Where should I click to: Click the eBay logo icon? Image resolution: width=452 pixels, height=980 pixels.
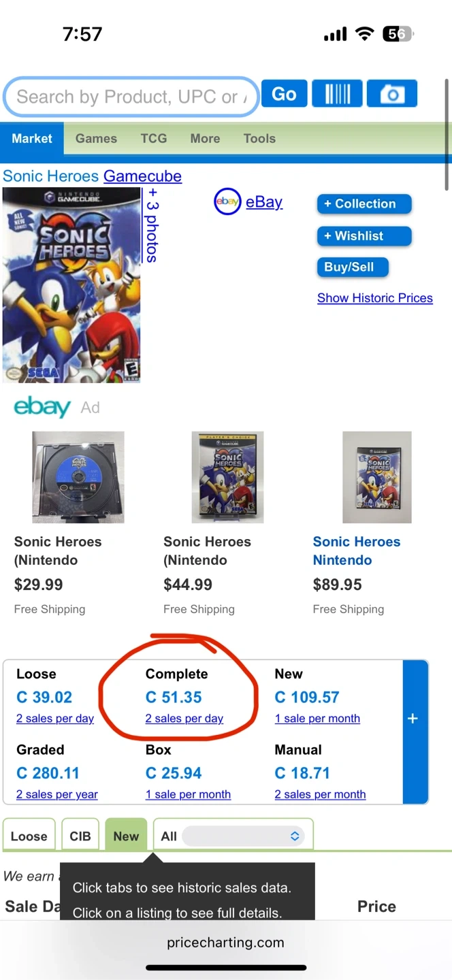tap(227, 201)
